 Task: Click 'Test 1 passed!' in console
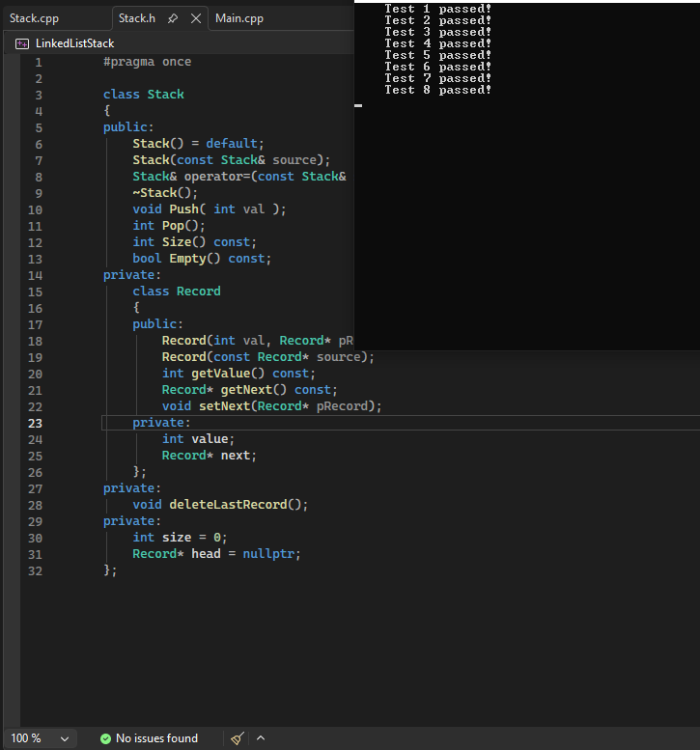(x=437, y=9)
